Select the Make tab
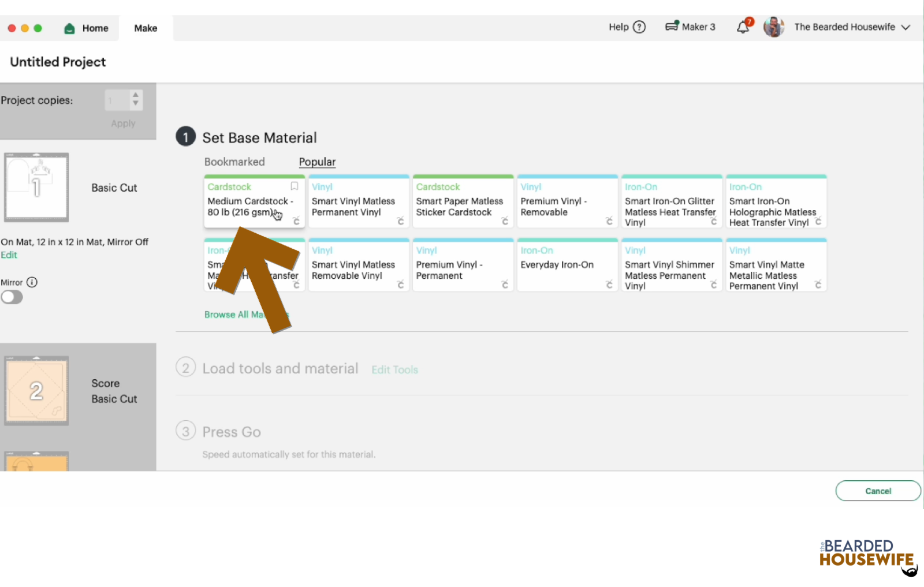 coord(146,28)
